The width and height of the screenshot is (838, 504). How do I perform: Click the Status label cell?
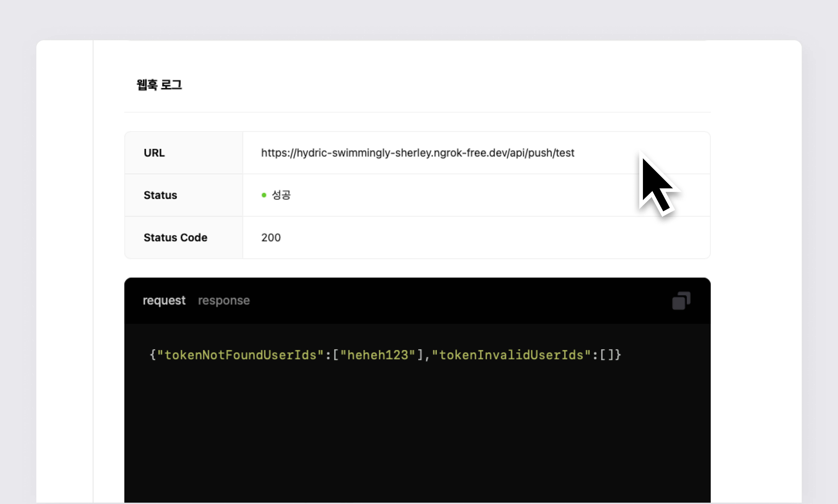(160, 195)
